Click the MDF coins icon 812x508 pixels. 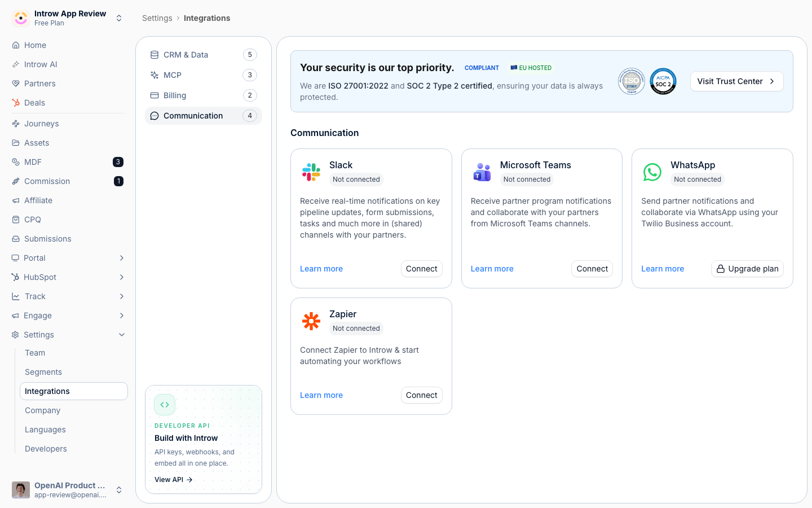16,162
